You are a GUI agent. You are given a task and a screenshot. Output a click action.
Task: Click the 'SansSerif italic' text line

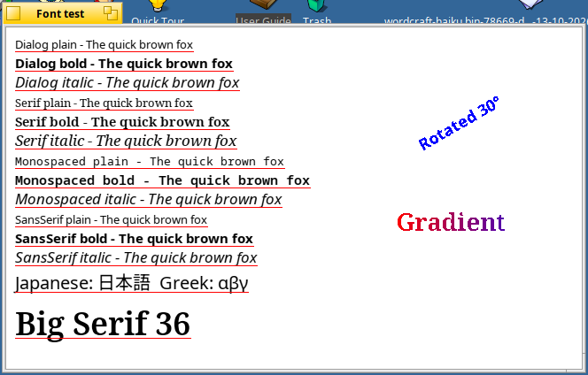tap(136, 258)
